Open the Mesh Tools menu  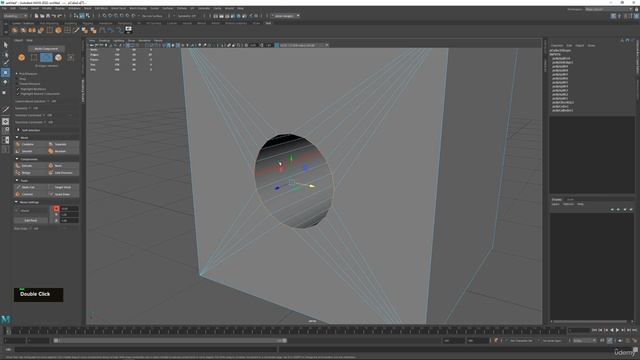(x=118, y=8)
